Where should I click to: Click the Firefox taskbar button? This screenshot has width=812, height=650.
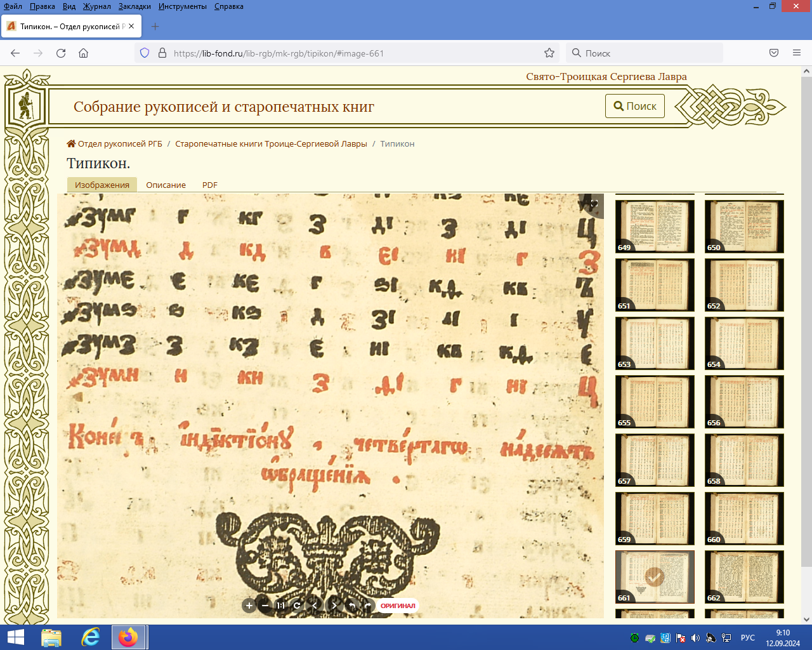coord(129,637)
